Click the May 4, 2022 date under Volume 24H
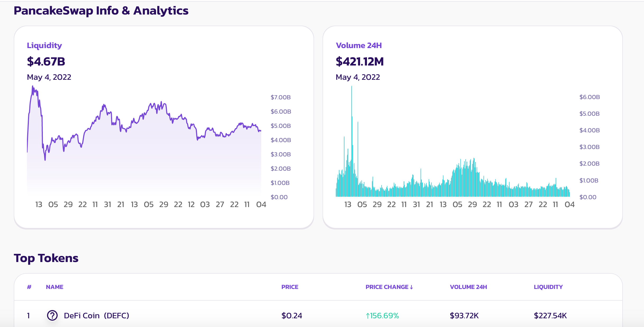The height and width of the screenshot is (327, 644). pyautogui.click(x=358, y=77)
